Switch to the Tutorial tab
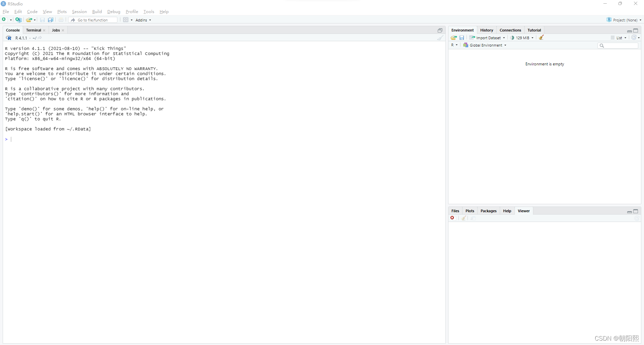644x345 pixels. click(534, 30)
